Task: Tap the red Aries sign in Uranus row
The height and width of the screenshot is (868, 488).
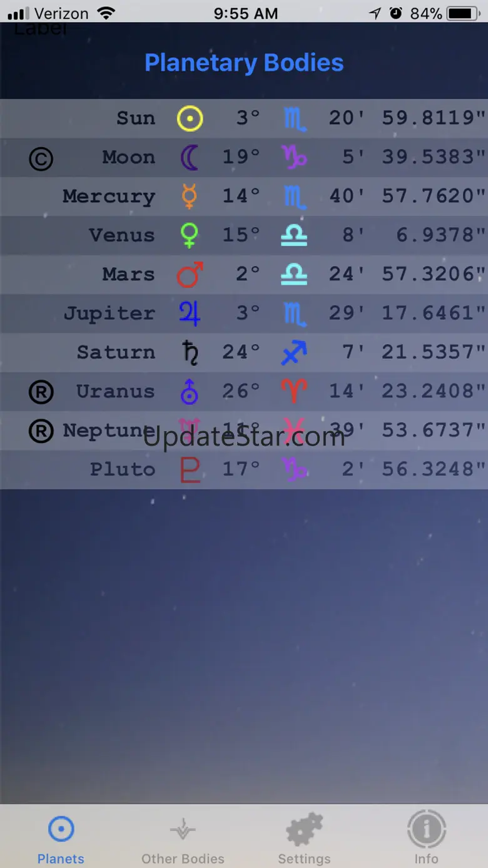Action: 294,392
